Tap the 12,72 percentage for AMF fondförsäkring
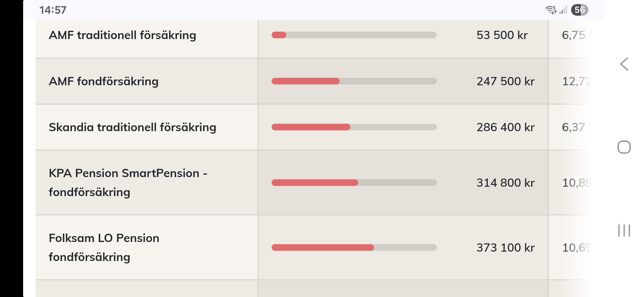Viewport: 644px width, 297px height. pyautogui.click(x=576, y=81)
